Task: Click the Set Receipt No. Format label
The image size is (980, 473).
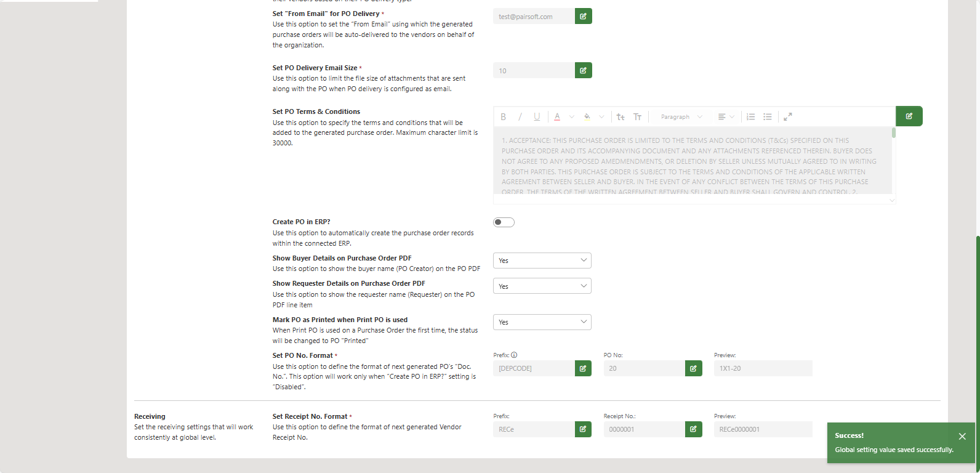Action: pyautogui.click(x=310, y=416)
